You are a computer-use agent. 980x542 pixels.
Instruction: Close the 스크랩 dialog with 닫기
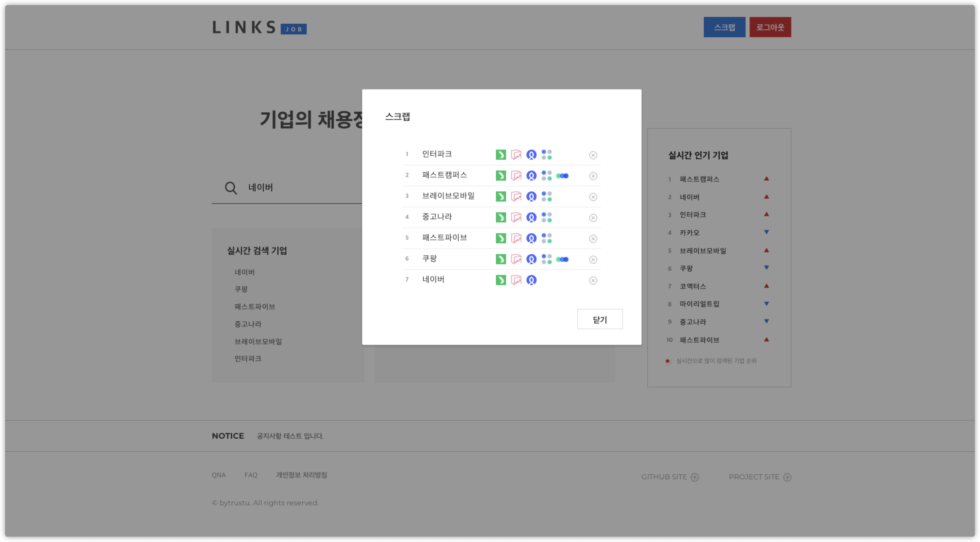600,319
